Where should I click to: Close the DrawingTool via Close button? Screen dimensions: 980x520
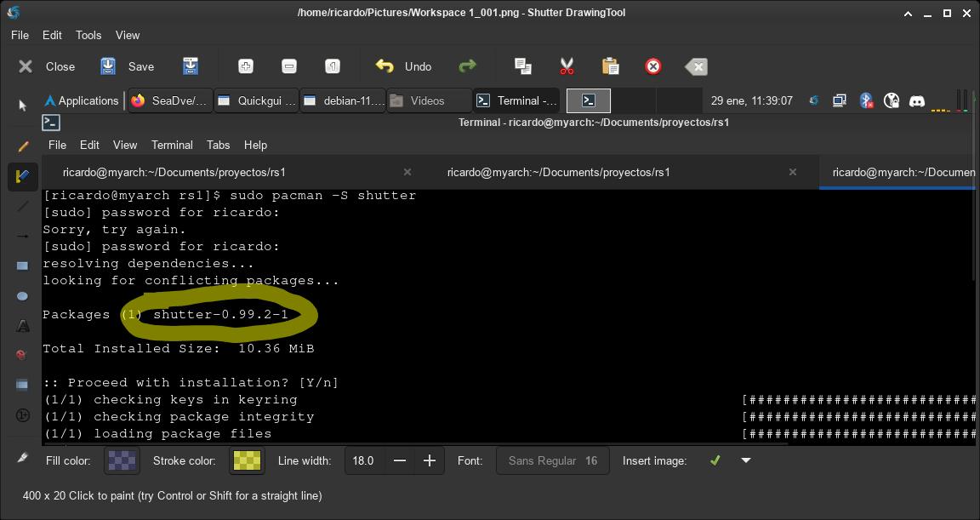point(46,66)
